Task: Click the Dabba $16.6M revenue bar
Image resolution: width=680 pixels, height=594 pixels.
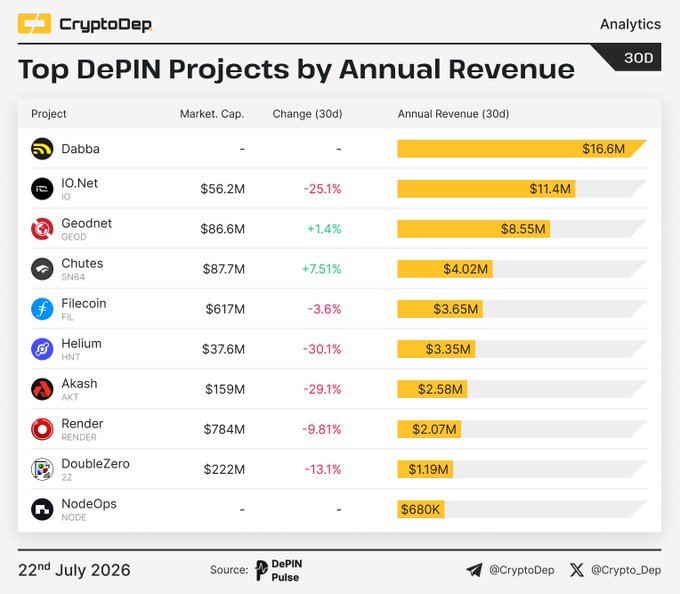Action: click(522, 149)
